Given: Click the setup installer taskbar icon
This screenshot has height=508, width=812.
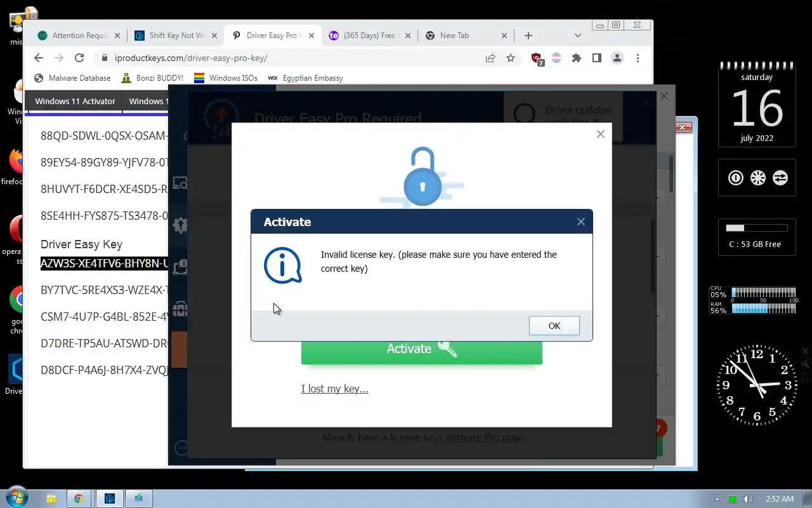Looking at the screenshot, I should tap(138, 498).
